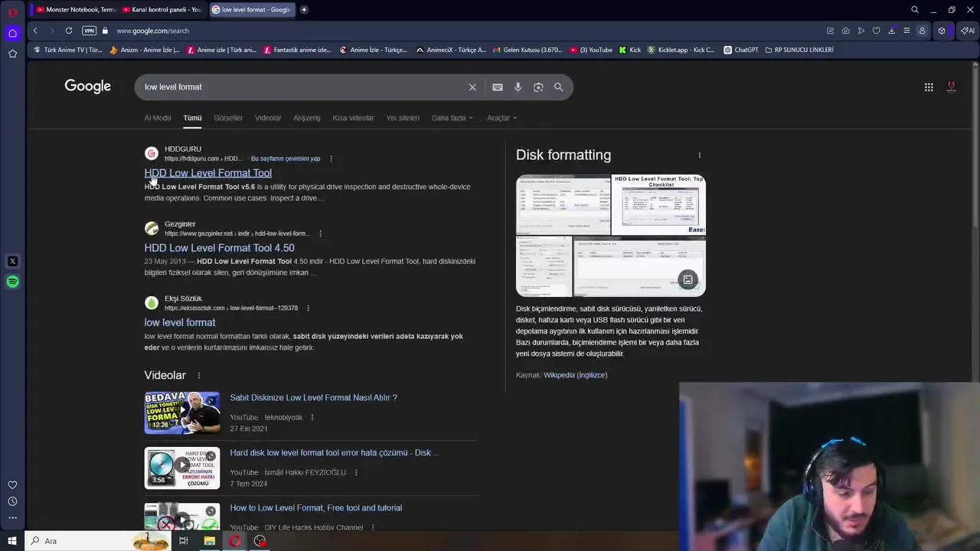Submit search with magnifier icon
980x551 pixels.
pyautogui.click(x=559, y=87)
